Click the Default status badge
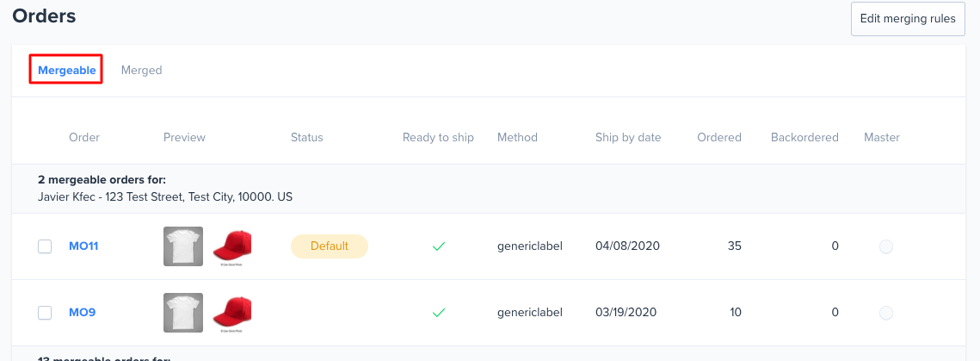The width and height of the screenshot is (980, 361). (x=330, y=246)
